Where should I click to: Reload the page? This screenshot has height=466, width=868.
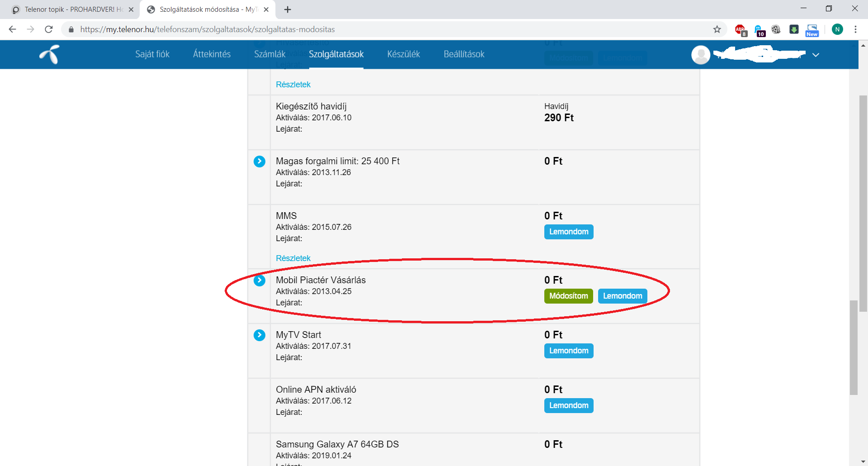[49, 29]
